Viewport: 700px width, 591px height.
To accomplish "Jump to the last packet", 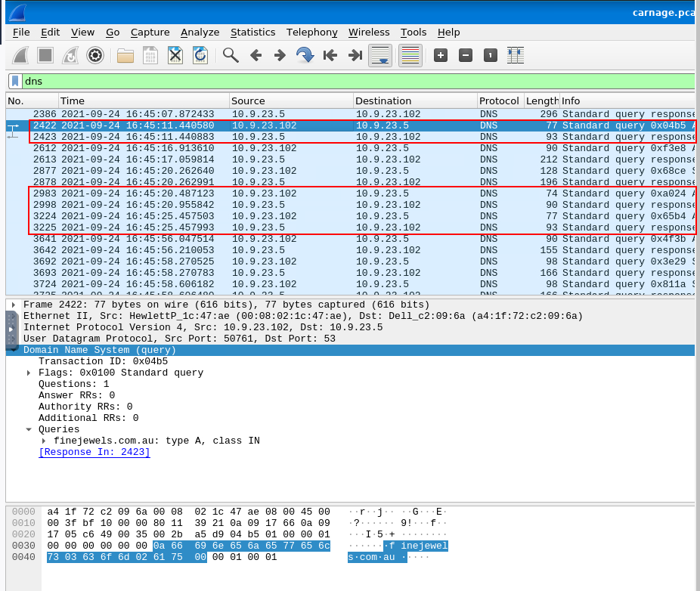I will pos(355,55).
